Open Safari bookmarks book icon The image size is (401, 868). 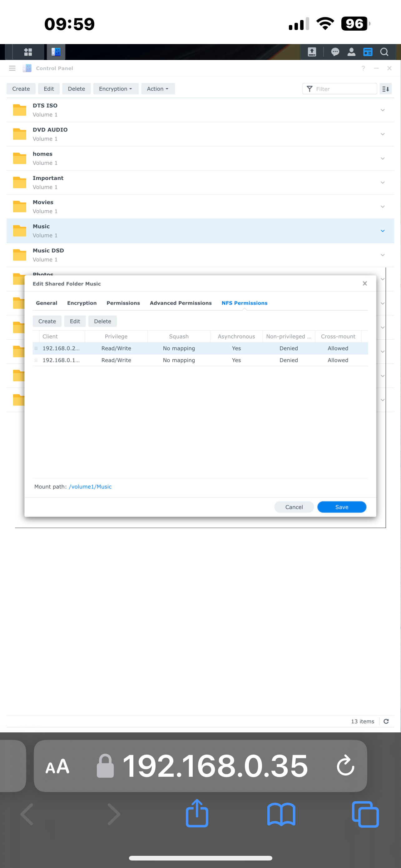coord(281,815)
